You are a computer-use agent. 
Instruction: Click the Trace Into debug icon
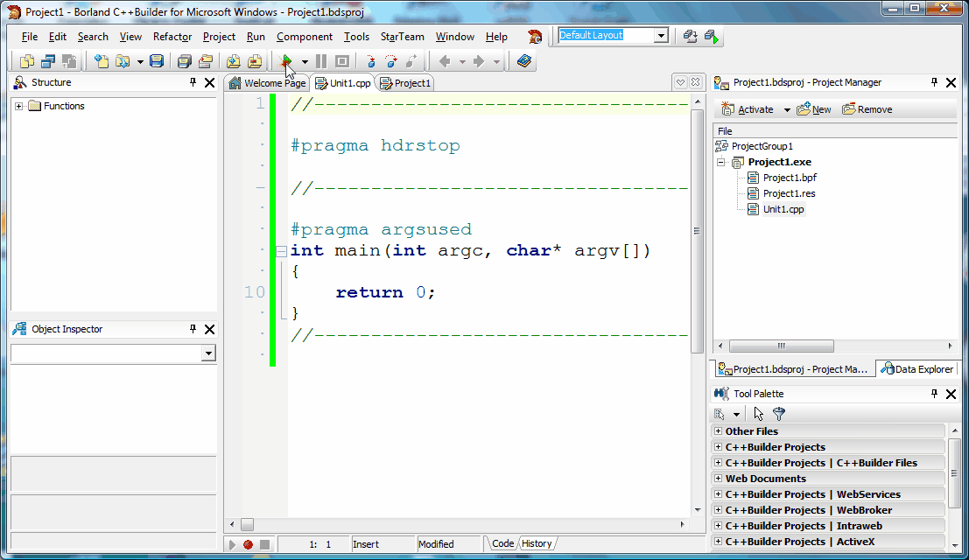(370, 61)
